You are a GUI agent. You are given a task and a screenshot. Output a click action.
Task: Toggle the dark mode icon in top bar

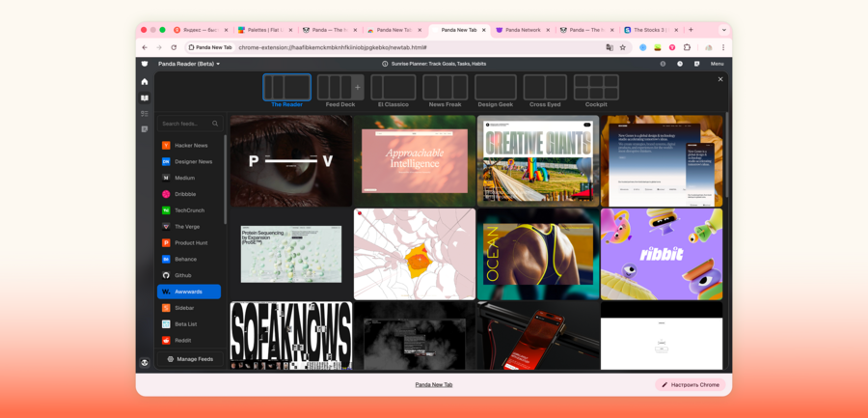coord(663,64)
